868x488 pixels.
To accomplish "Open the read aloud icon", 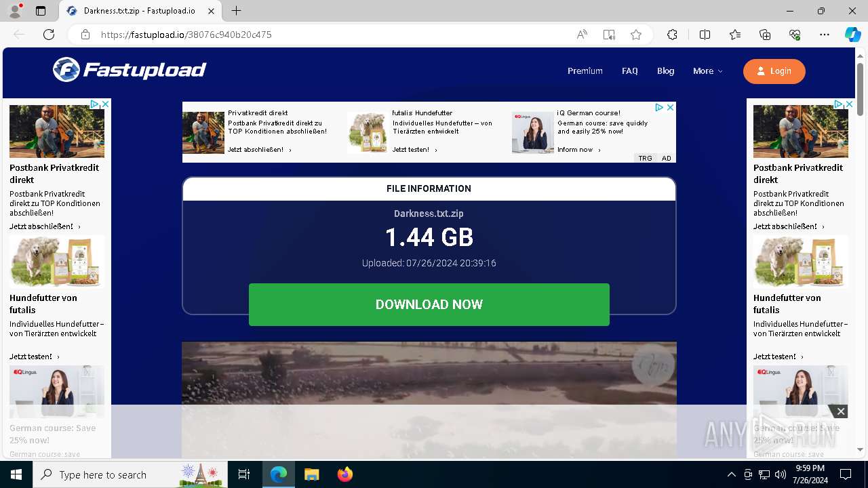I will click(582, 35).
